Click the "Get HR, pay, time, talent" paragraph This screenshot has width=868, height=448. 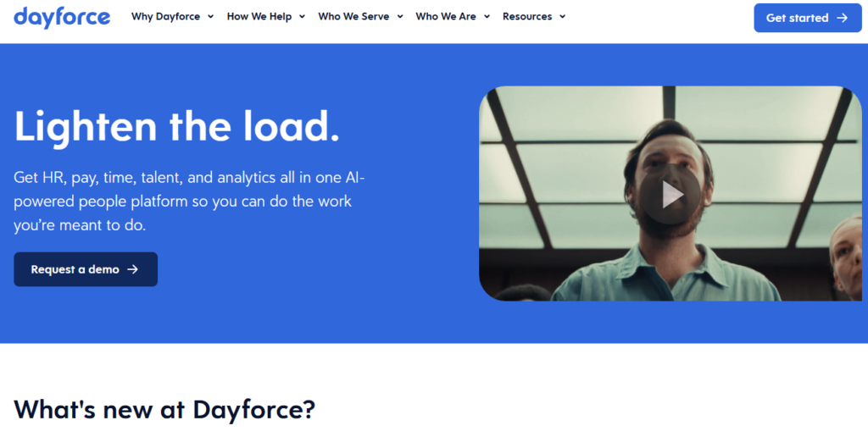click(189, 202)
